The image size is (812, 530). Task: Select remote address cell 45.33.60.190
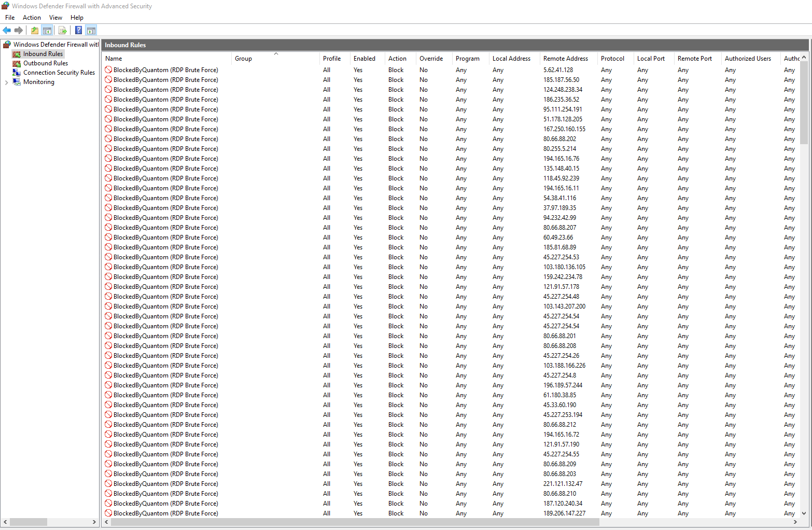click(x=559, y=405)
